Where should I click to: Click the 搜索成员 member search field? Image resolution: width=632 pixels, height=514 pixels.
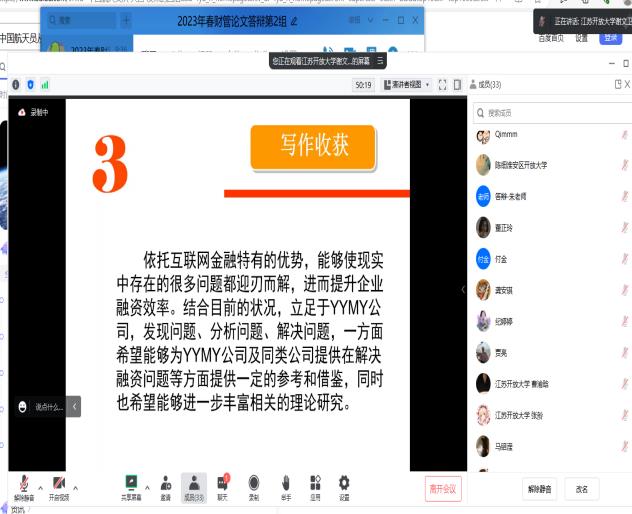(x=550, y=113)
